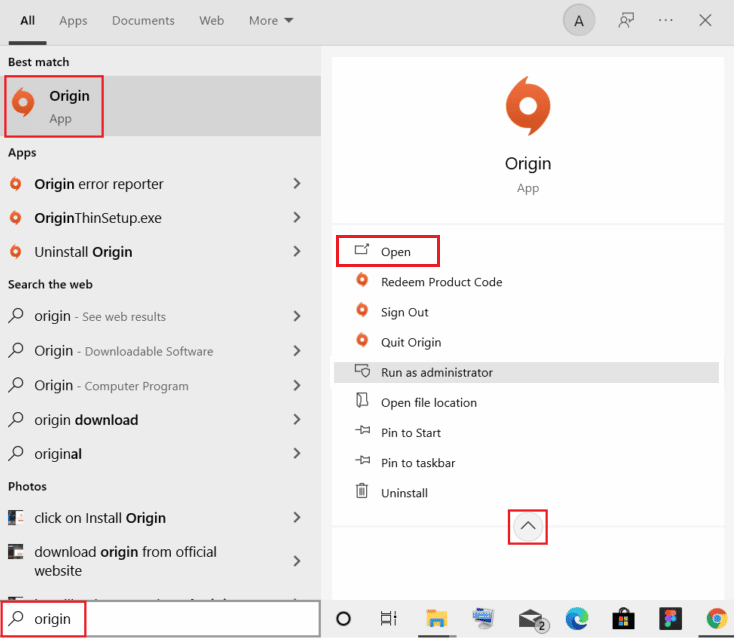This screenshot has height=639, width=734.
Task: Select Quit Origin action
Action: (x=411, y=343)
